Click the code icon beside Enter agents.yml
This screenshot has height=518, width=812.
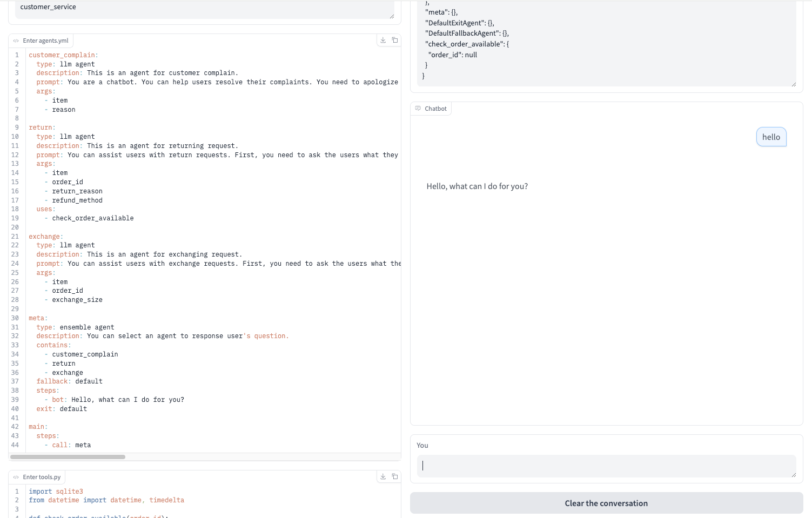pos(16,41)
